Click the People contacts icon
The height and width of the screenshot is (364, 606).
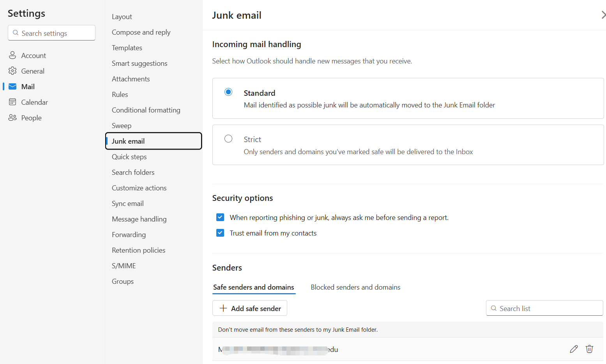pos(12,118)
